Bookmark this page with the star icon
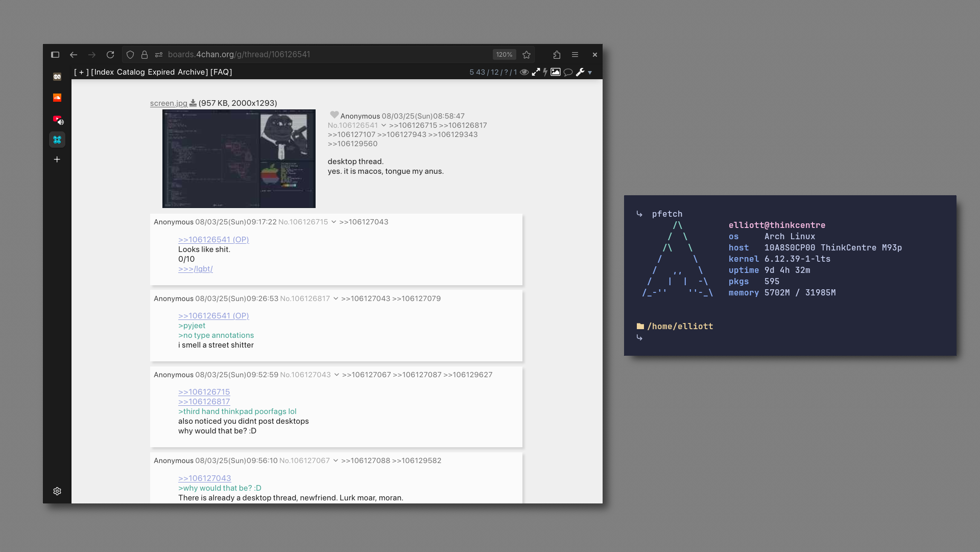 pyautogui.click(x=527, y=55)
